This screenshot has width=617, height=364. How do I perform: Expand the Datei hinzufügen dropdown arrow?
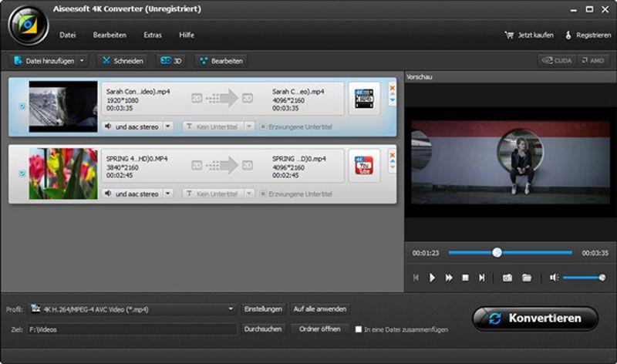pos(82,61)
